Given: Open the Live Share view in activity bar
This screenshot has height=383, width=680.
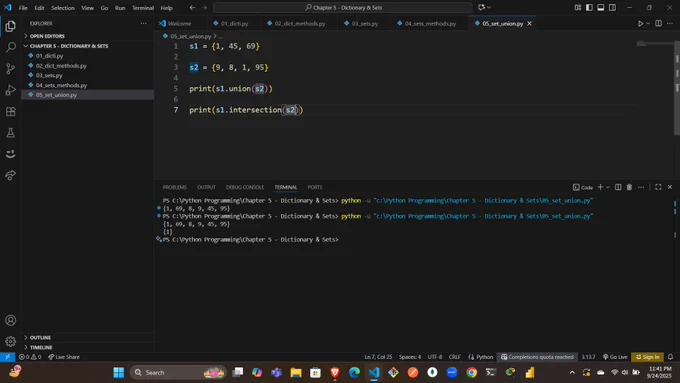Looking at the screenshot, I should click(x=10, y=175).
